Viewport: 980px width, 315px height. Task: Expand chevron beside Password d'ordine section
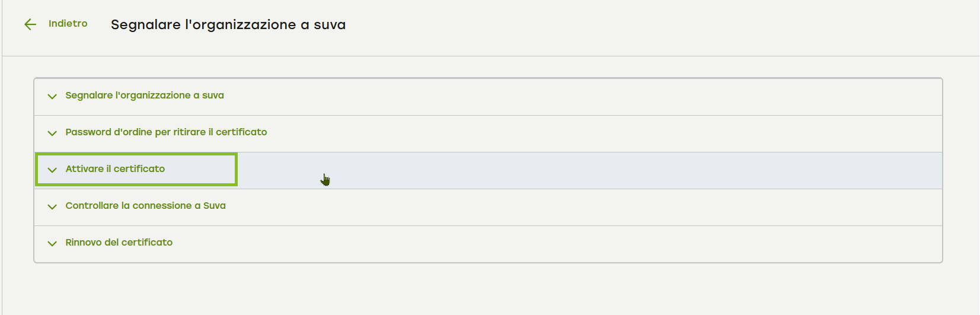pos(52,133)
